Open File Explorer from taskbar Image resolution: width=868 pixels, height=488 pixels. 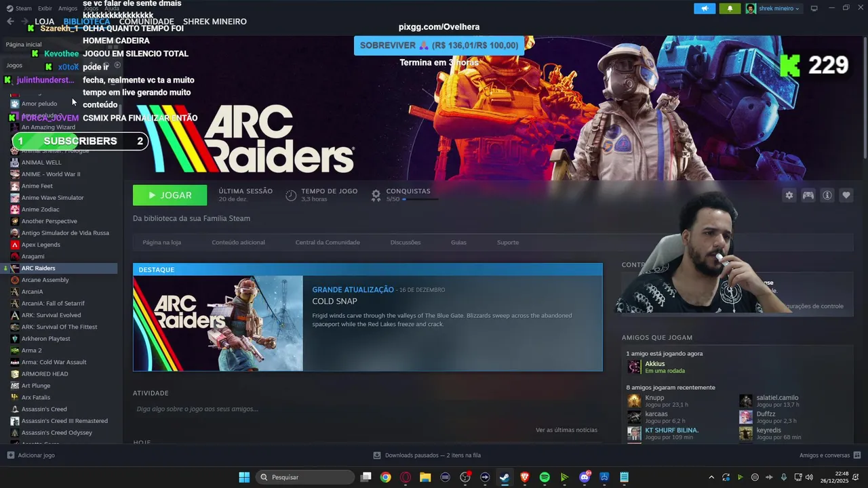(x=425, y=477)
